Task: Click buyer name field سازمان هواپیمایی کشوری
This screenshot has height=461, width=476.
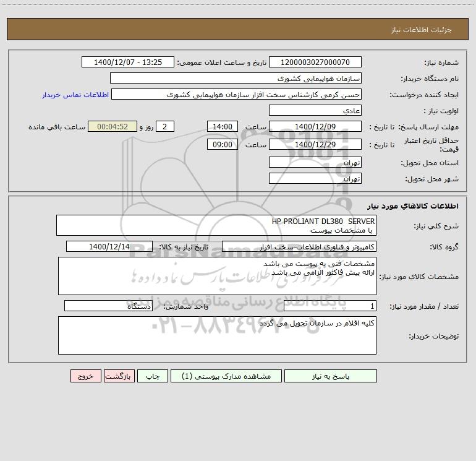Action: click(x=236, y=78)
